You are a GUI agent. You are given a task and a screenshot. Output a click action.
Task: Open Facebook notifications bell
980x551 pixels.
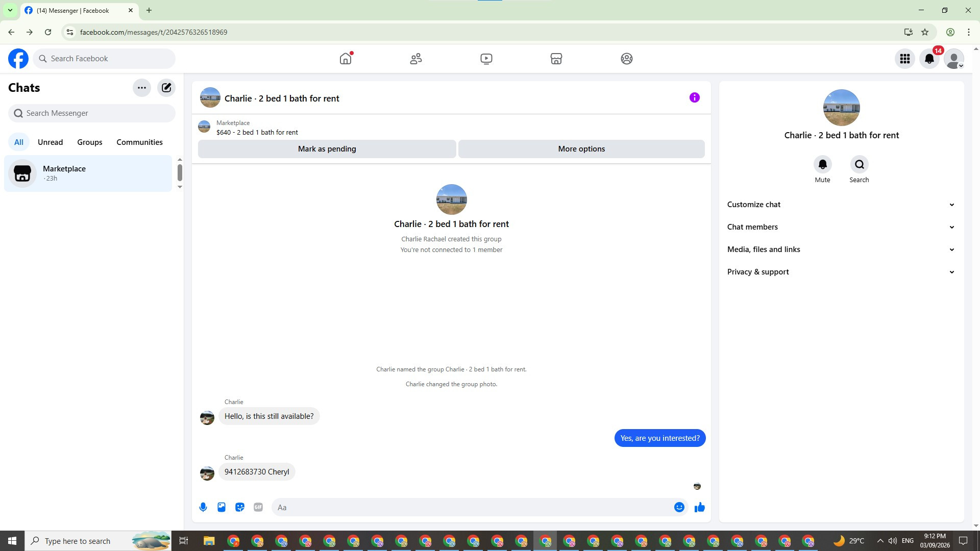coord(929,59)
